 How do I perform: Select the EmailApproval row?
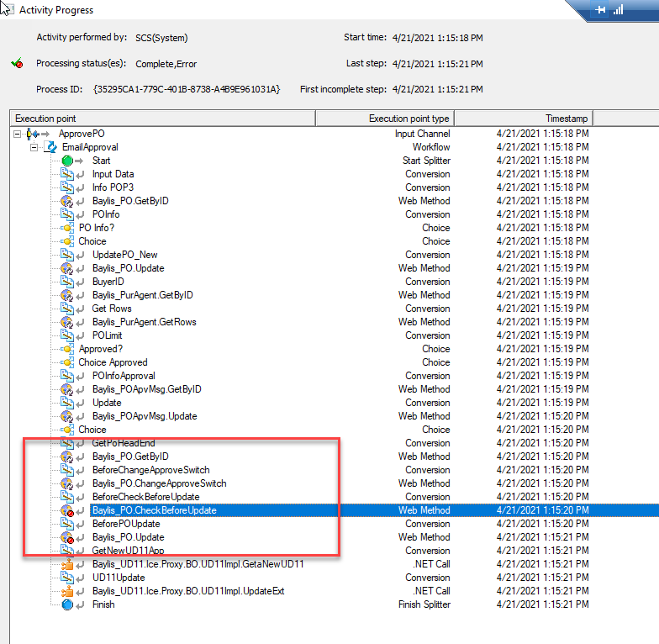(335, 147)
